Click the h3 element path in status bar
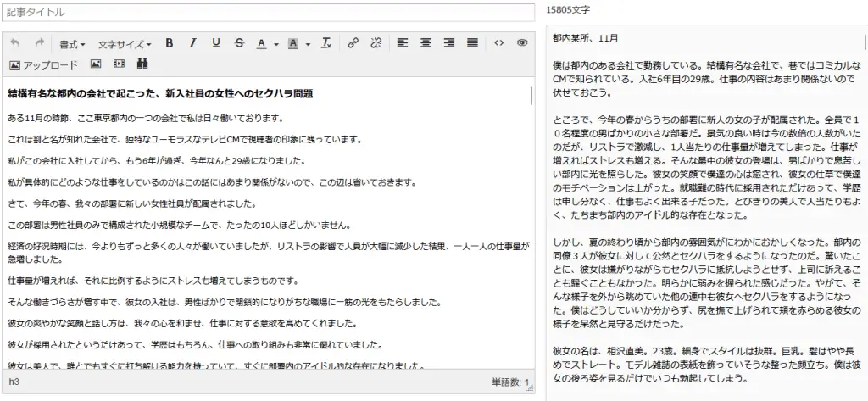This screenshot has height=401, width=868. point(14,382)
